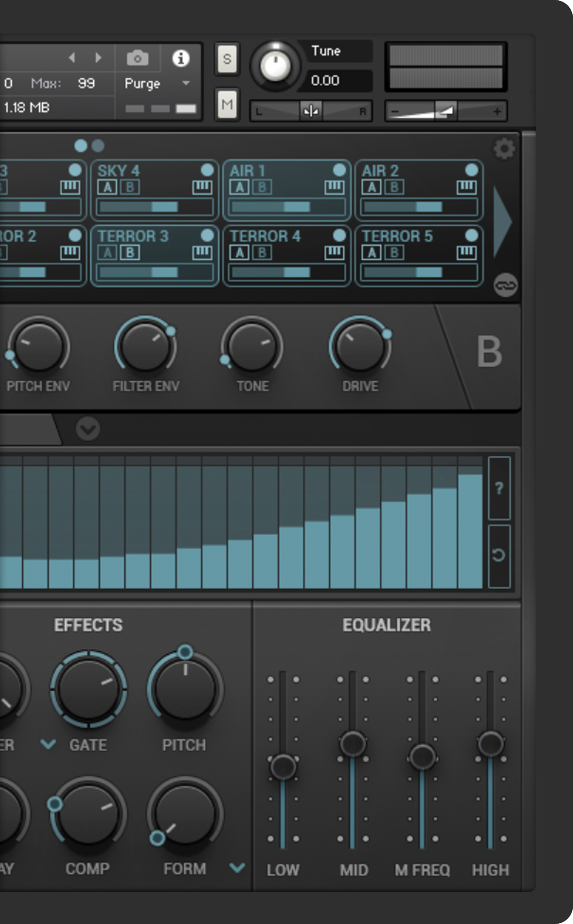Click the M FREQ equalizer slider handle

point(422,756)
